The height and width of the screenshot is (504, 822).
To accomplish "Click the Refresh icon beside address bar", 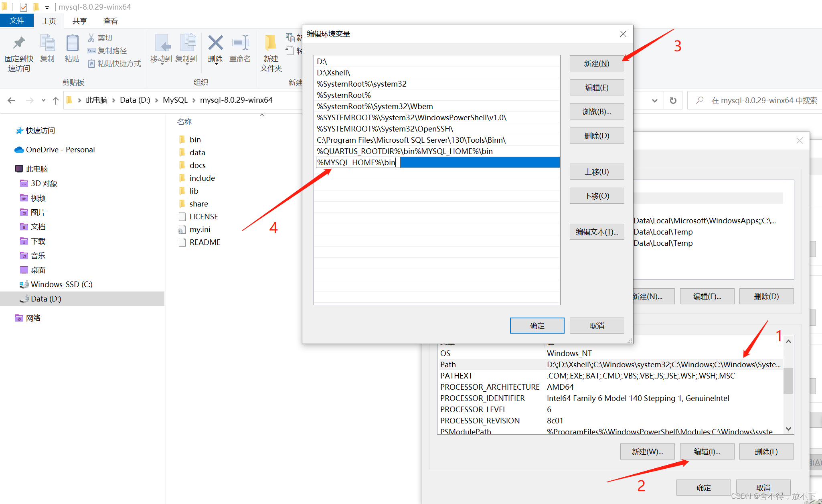I will click(x=673, y=100).
